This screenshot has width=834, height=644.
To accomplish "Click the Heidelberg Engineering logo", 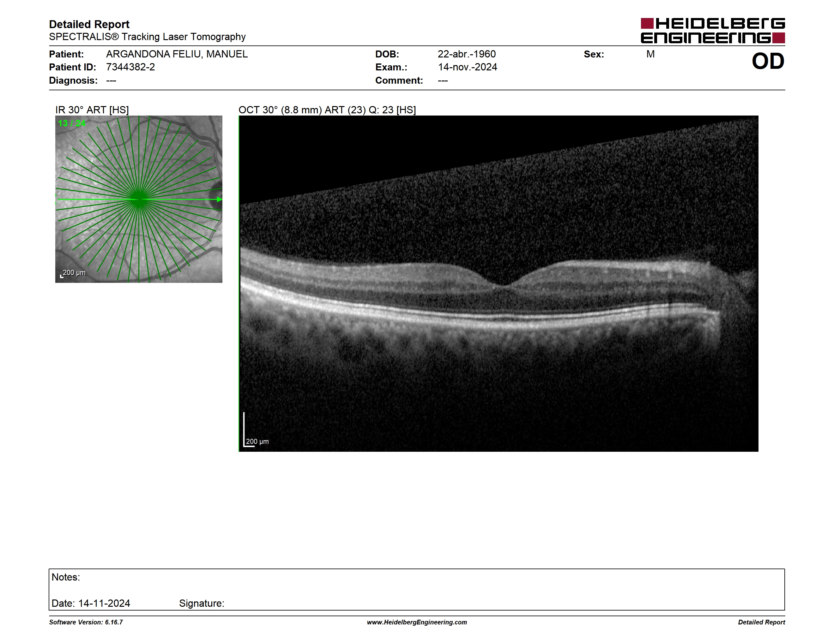I will click(x=713, y=31).
